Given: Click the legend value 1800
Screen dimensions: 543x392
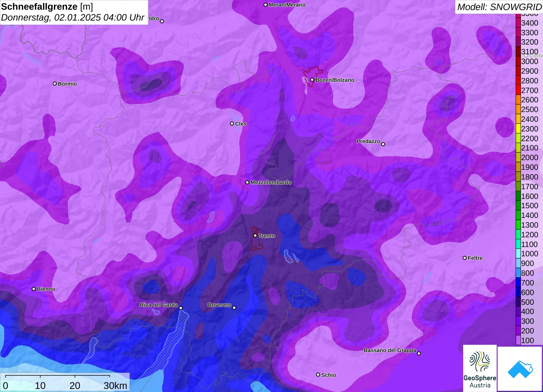Looking at the screenshot, I should [x=530, y=177].
